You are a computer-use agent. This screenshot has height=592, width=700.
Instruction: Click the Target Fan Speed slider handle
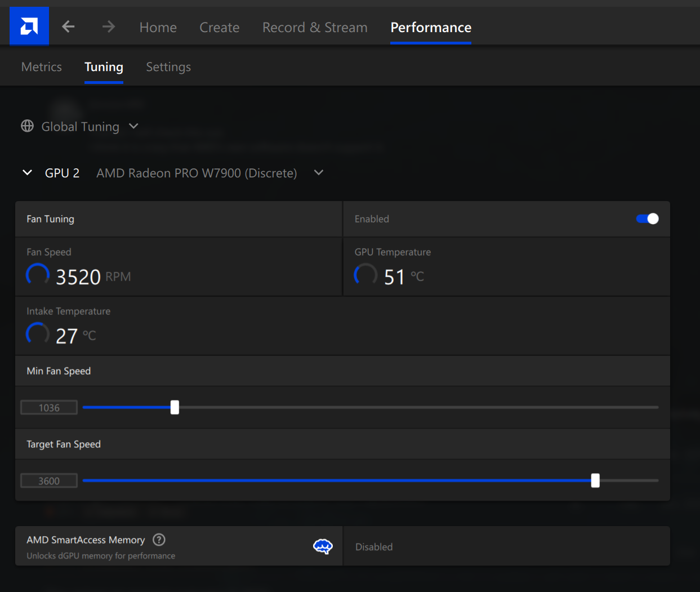[595, 480]
